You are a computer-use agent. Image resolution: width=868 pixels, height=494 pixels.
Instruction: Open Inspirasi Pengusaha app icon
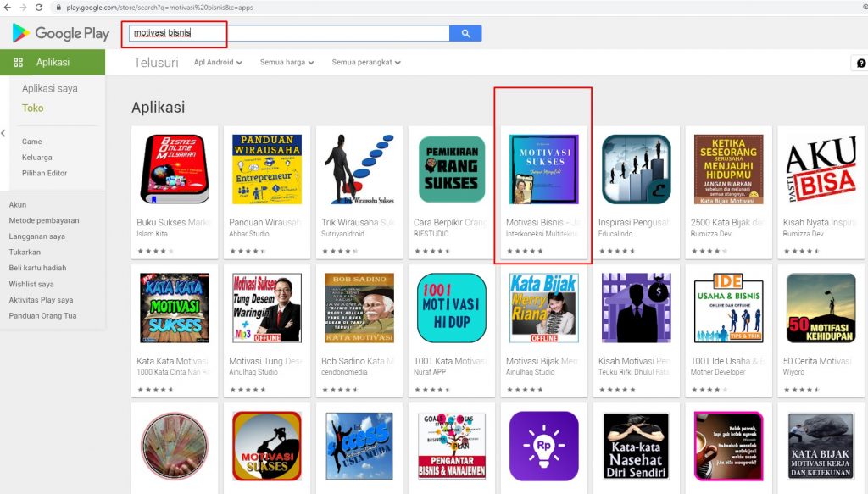636,169
